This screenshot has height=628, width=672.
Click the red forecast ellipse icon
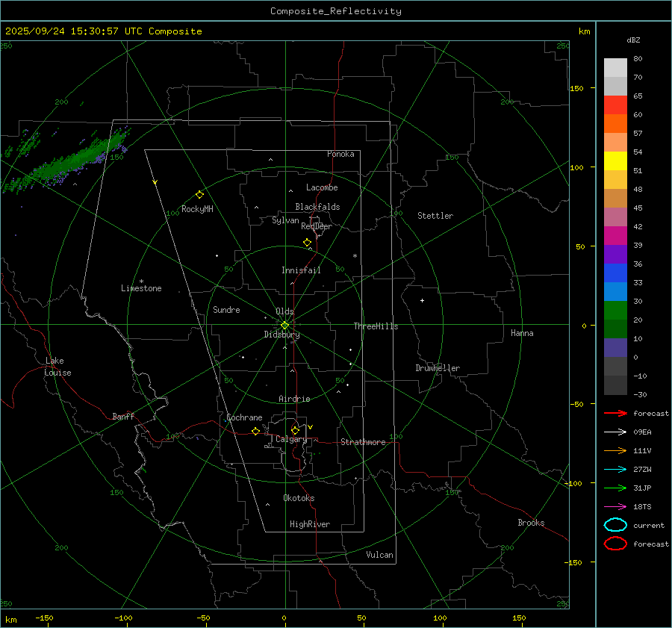tap(615, 544)
